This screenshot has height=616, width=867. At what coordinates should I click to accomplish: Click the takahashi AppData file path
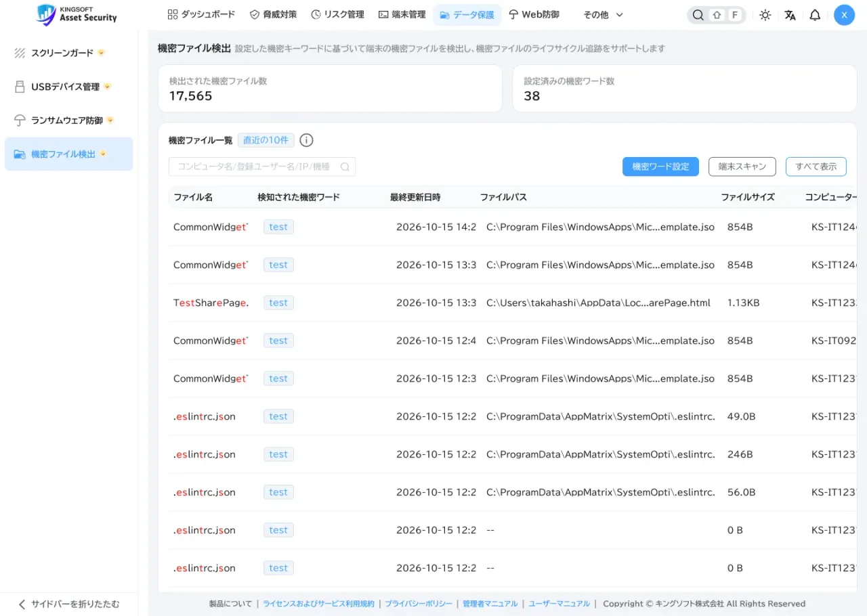pyautogui.click(x=598, y=303)
